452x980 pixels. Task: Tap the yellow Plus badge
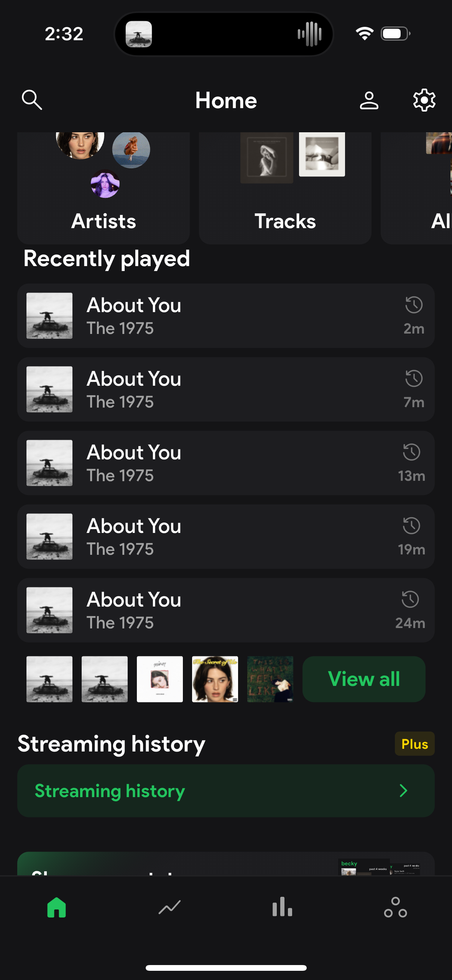(414, 744)
